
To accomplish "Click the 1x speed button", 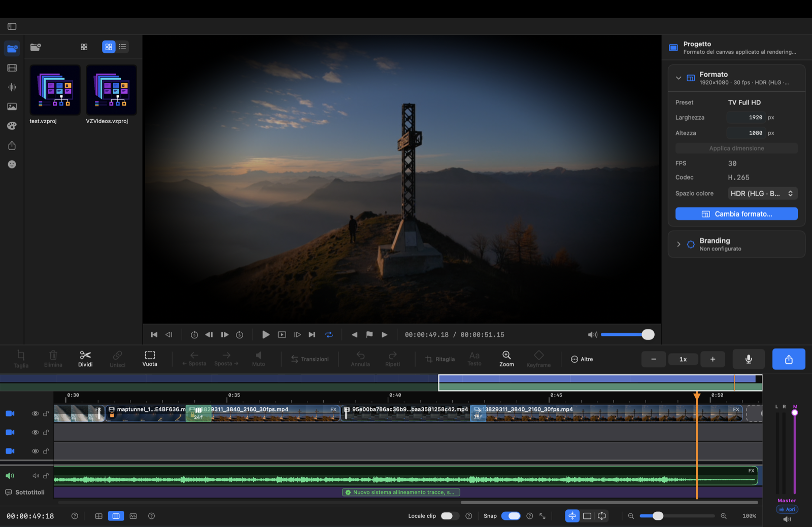I will pos(683,359).
